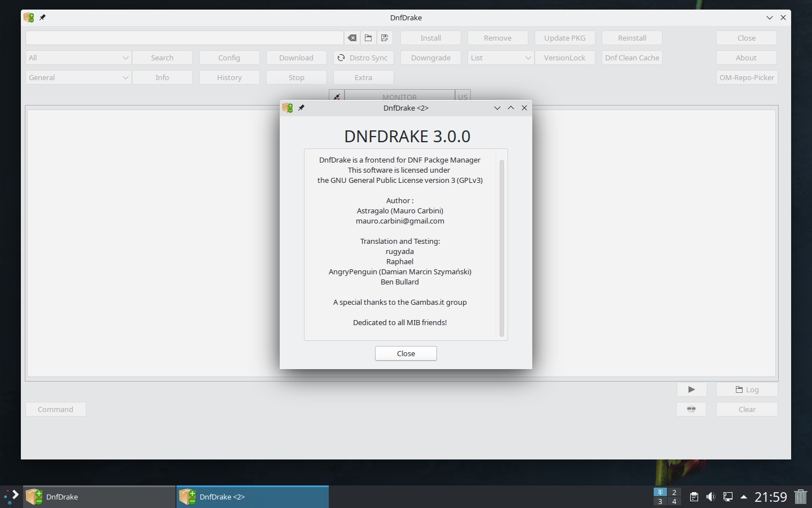Click the clear search field backspace icon

coord(352,38)
